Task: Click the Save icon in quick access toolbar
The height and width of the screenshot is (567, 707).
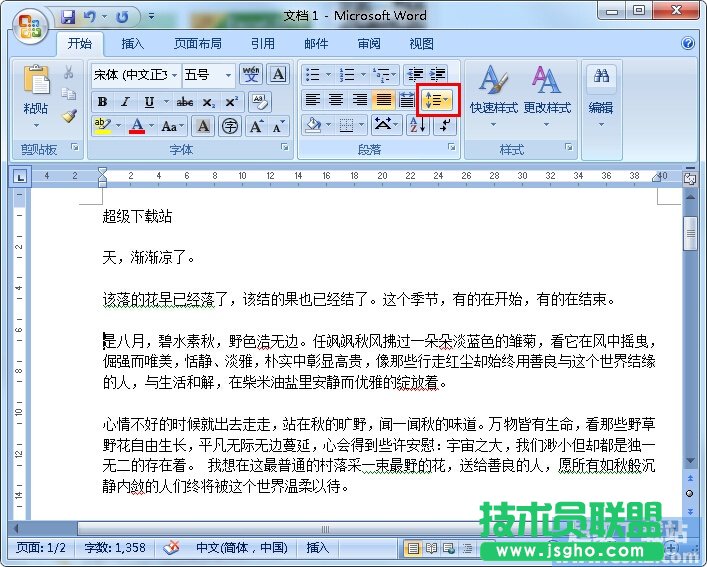Action: pos(68,17)
